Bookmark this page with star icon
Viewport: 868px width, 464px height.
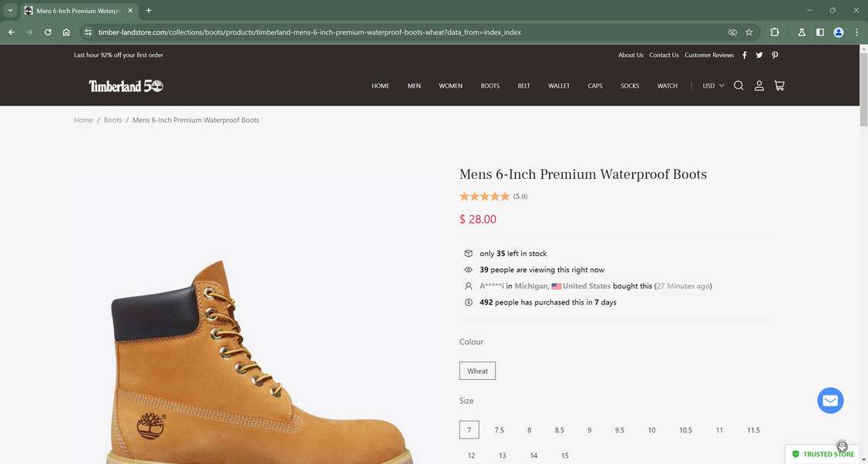(x=749, y=32)
